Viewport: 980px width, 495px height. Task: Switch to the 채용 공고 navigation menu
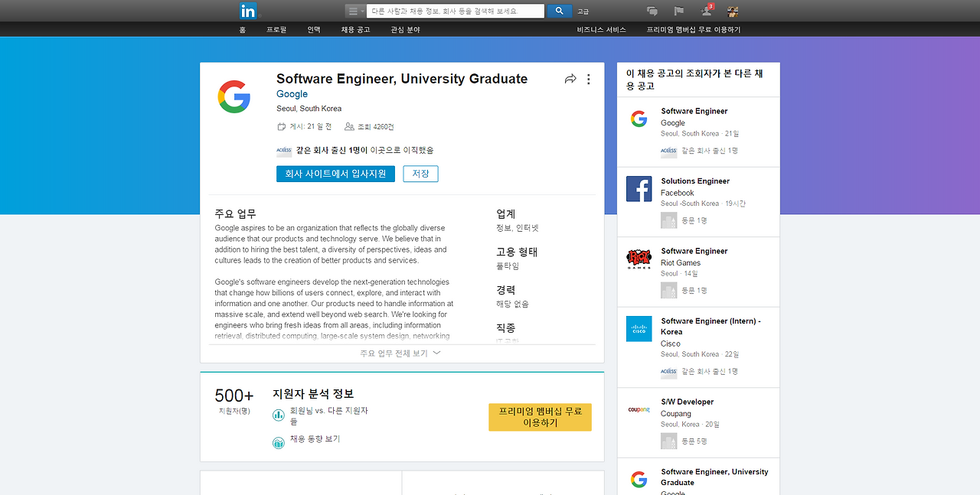(x=354, y=28)
